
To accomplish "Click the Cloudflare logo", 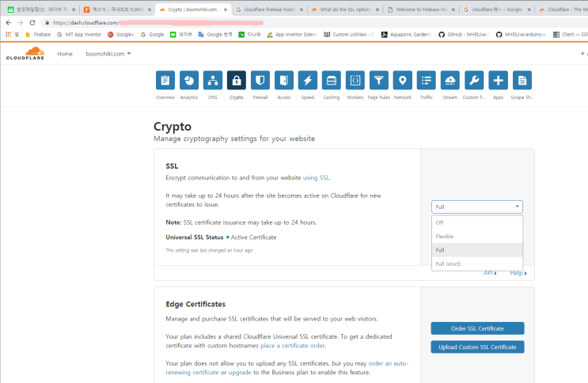I will 25,53.
